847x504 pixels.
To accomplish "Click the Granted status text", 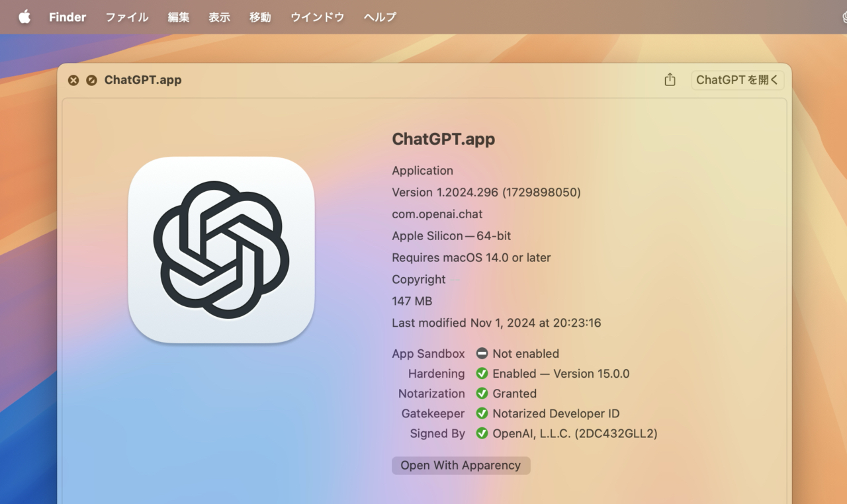I will coord(515,394).
